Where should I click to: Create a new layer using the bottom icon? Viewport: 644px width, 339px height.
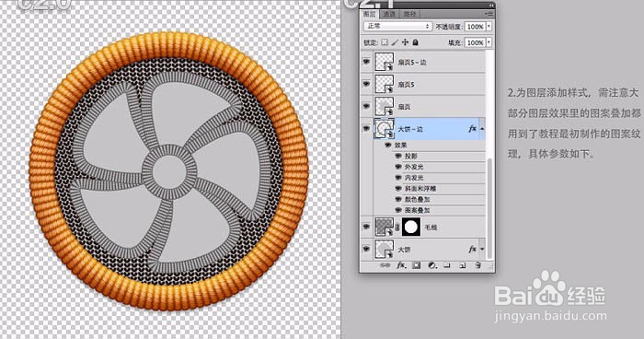[463, 266]
